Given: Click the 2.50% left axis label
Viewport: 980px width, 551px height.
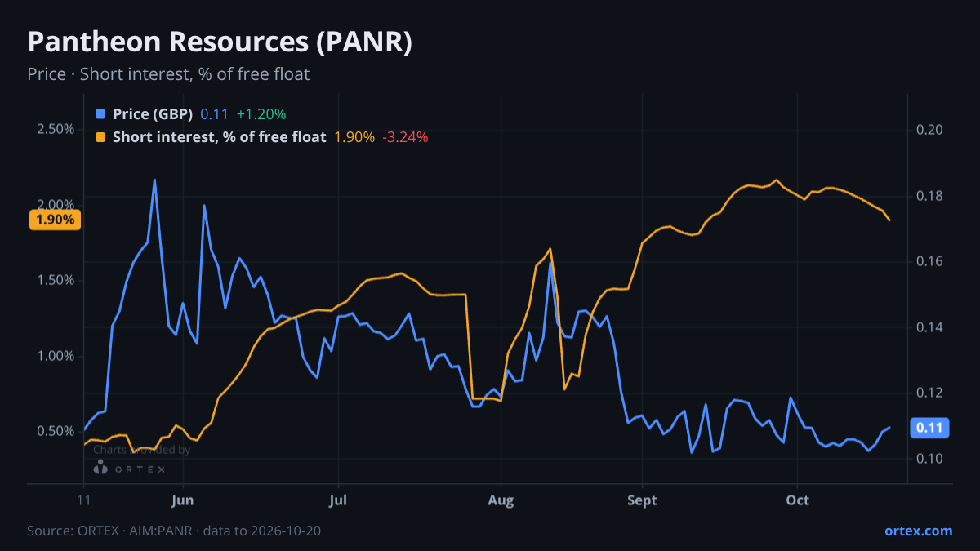Looking at the screenshot, I should pos(56,130).
